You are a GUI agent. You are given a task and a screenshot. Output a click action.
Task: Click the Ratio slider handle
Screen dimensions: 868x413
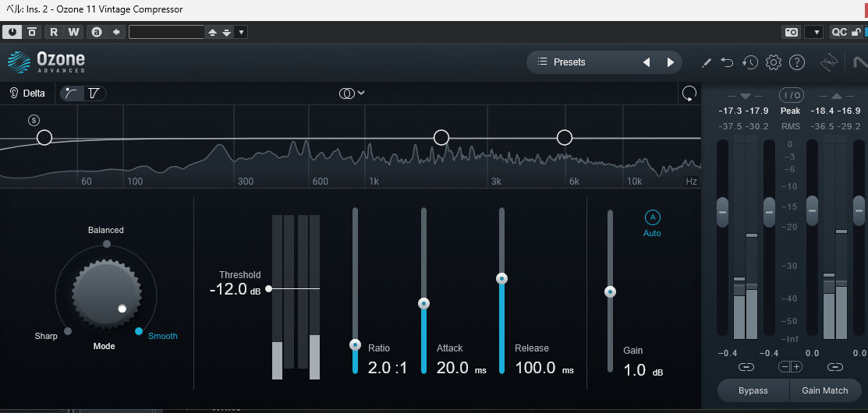356,345
